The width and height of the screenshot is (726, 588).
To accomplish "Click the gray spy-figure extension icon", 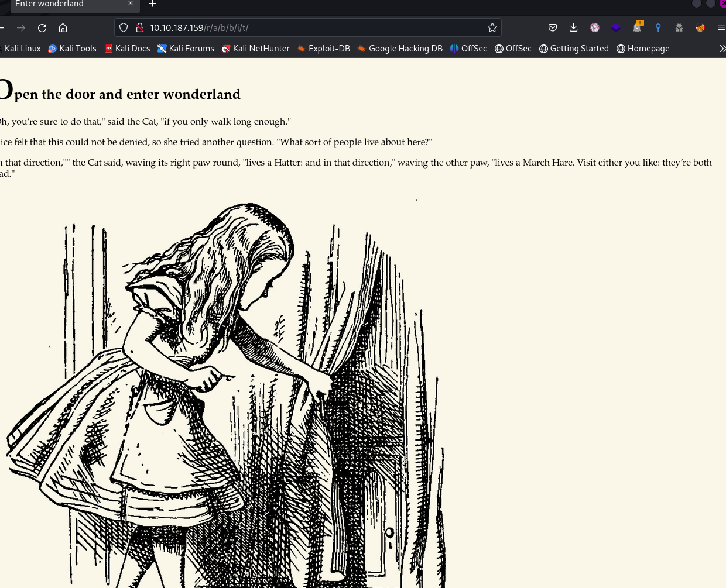I will (679, 27).
